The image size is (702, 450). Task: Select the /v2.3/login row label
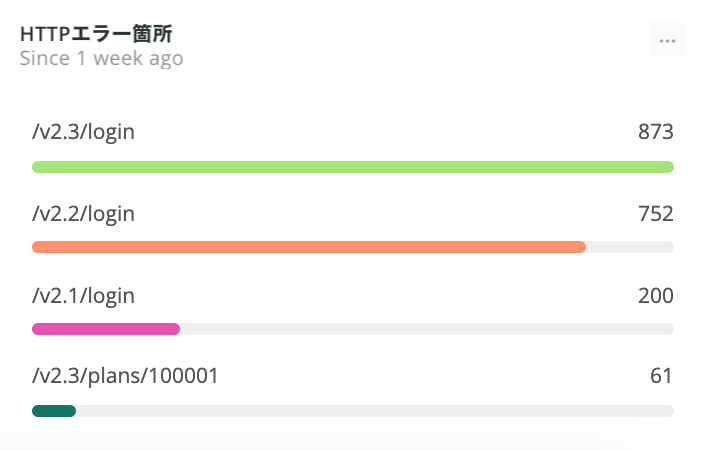[x=84, y=131]
